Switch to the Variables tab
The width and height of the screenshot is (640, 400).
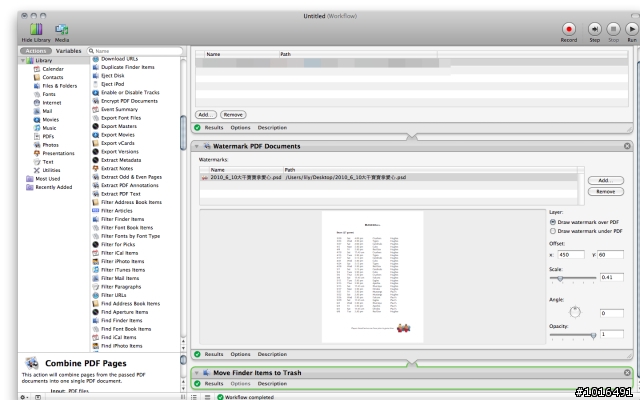coord(68,50)
